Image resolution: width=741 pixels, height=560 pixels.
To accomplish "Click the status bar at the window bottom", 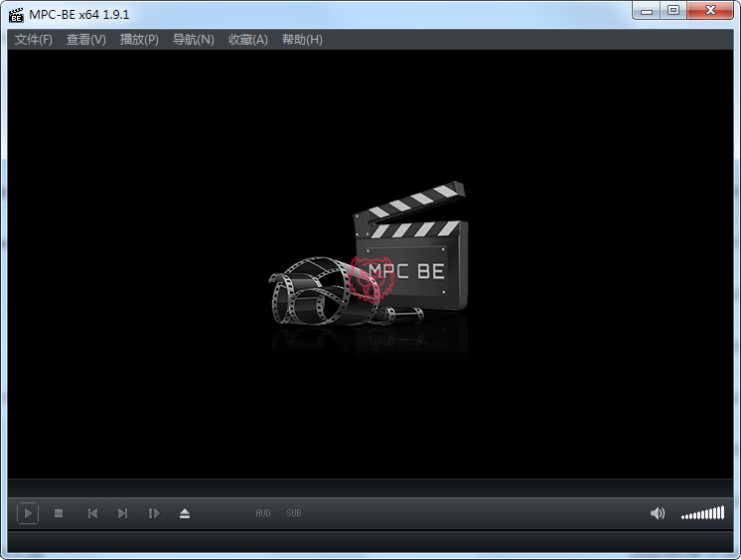I will 370,541.
